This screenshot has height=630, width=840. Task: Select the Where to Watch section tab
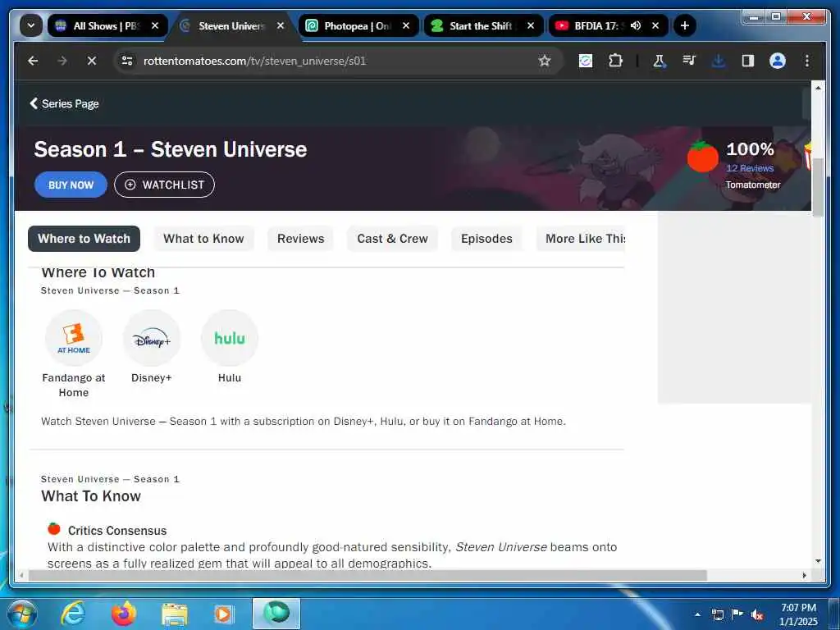point(84,239)
